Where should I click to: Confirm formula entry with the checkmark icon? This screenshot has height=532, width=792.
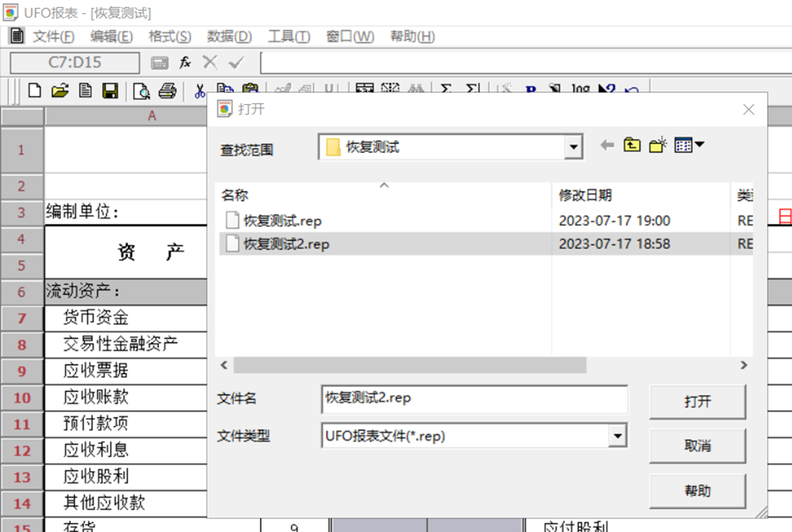235,63
